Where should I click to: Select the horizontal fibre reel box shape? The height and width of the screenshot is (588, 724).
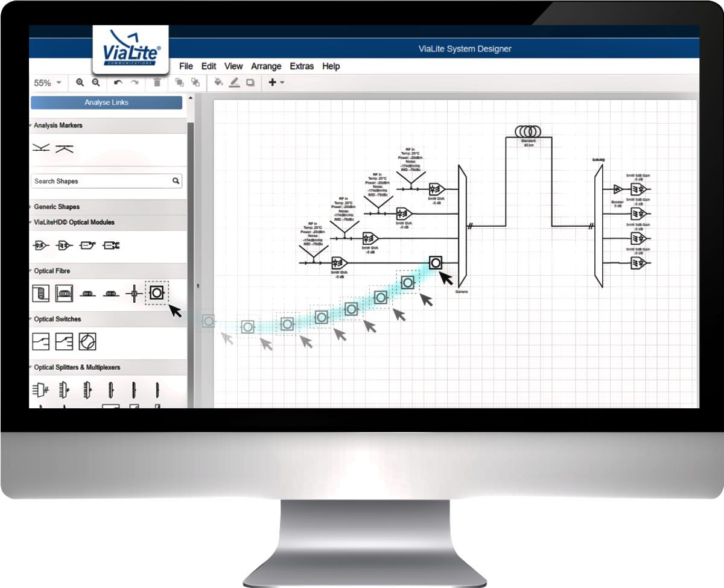(x=64, y=294)
